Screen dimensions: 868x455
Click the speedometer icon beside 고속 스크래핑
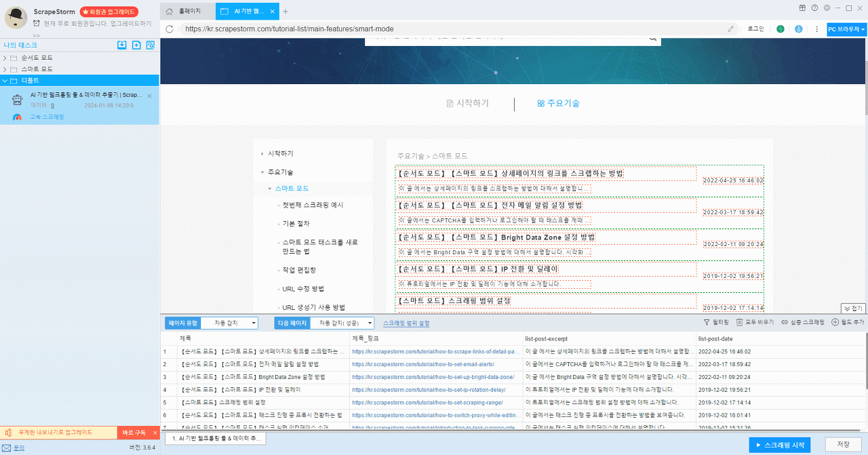click(x=18, y=117)
